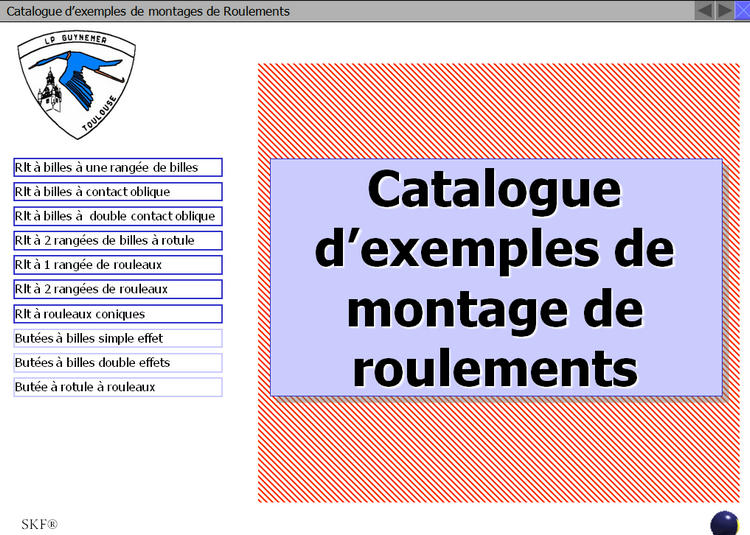This screenshot has width=750, height=535.
Task: Select Rlt à 2 rangées de rouleaux
Action: pos(118,289)
